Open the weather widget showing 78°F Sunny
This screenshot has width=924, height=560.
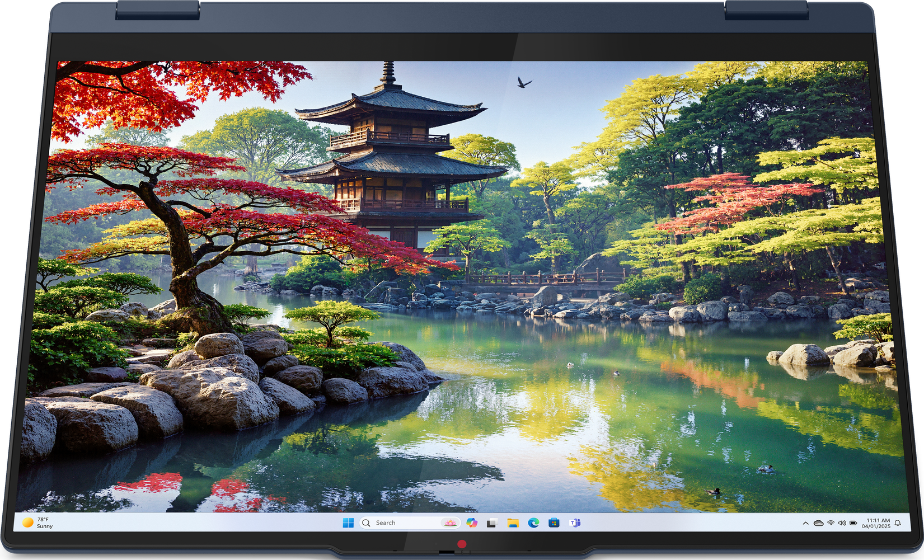[37, 523]
